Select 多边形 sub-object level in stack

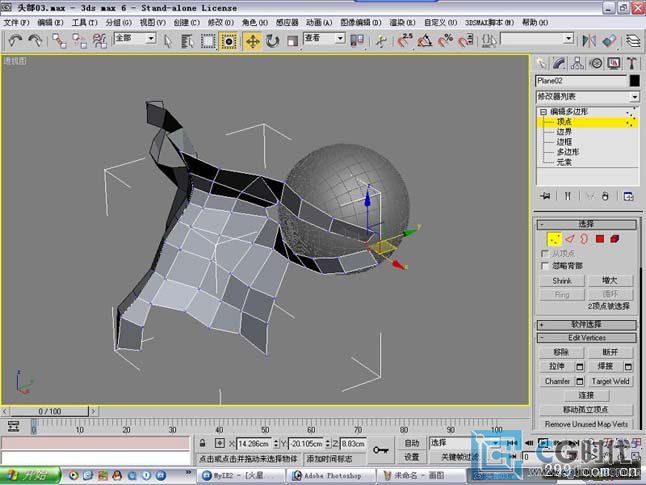tap(568, 152)
